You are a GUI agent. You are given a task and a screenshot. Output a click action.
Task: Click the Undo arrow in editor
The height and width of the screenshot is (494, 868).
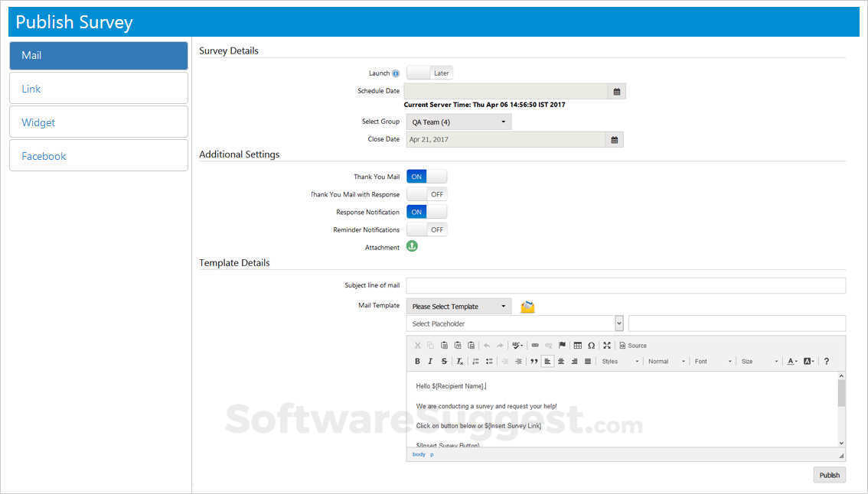pos(487,345)
